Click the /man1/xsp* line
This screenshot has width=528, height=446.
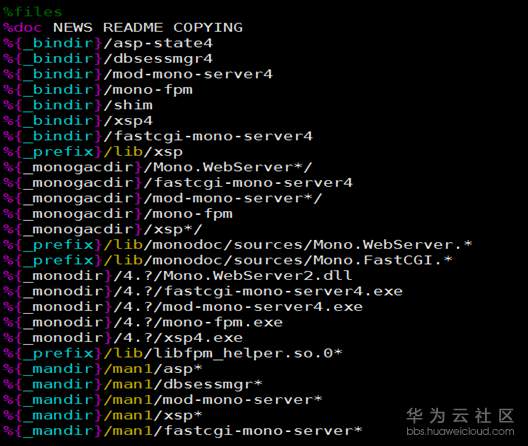click(x=103, y=415)
